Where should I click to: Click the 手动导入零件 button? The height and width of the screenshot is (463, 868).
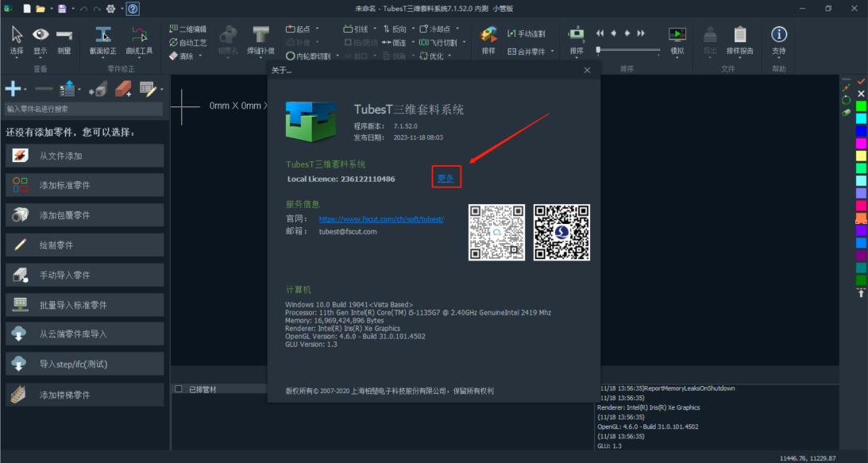pos(85,275)
